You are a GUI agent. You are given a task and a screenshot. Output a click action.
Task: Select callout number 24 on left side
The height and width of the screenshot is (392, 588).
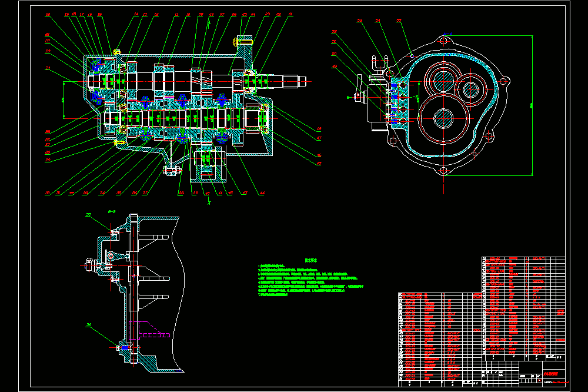[x=48, y=68]
